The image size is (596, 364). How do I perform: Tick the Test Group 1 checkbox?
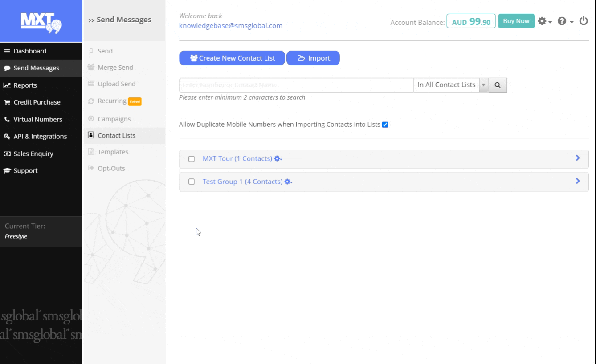192,182
